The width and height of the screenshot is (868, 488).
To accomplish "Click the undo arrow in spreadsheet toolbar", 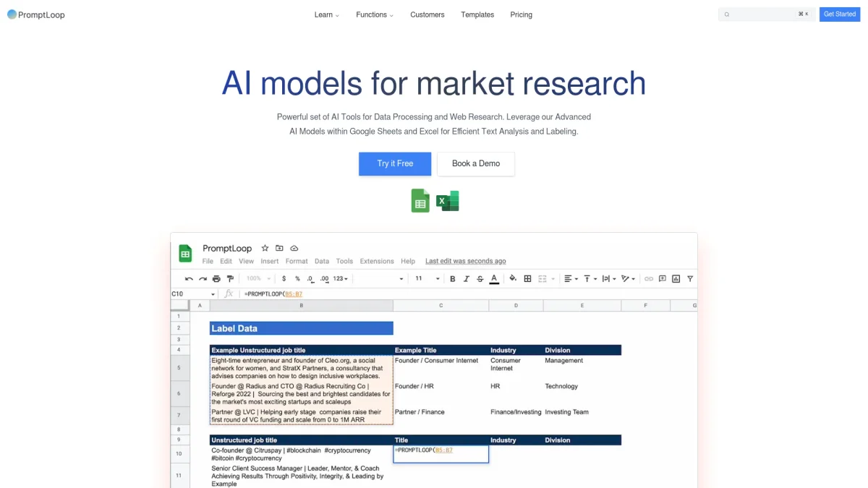I will [189, 278].
